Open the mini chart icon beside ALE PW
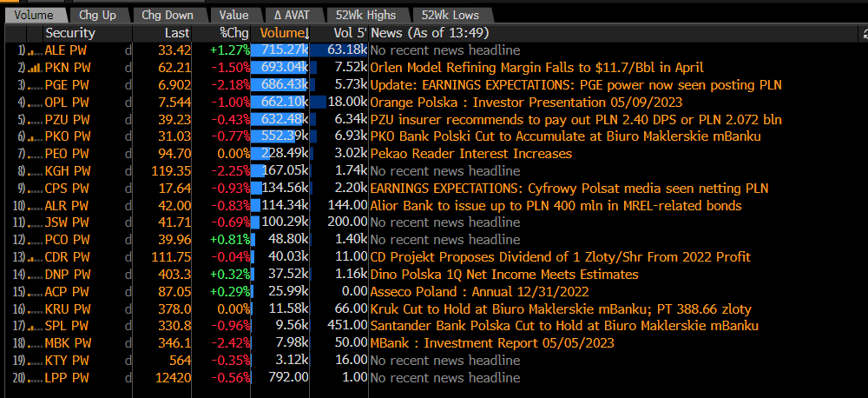868x398 pixels. [35, 51]
